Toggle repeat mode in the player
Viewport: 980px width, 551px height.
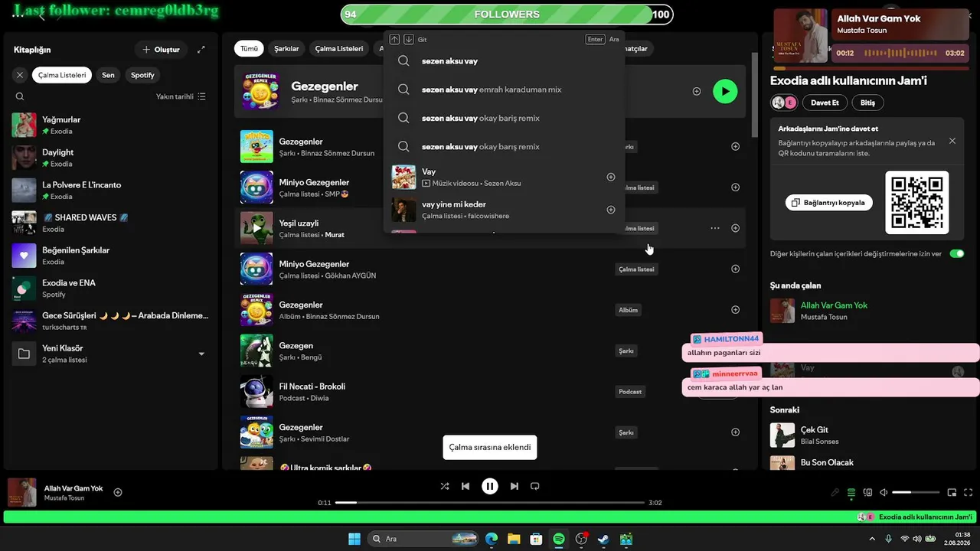pyautogui.click(x=535, y=486)
